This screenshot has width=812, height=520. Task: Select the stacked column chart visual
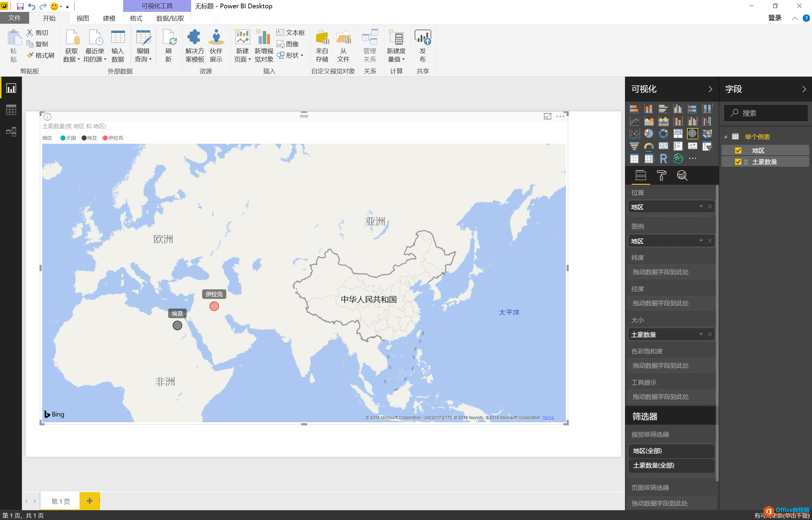pos(649,109)
